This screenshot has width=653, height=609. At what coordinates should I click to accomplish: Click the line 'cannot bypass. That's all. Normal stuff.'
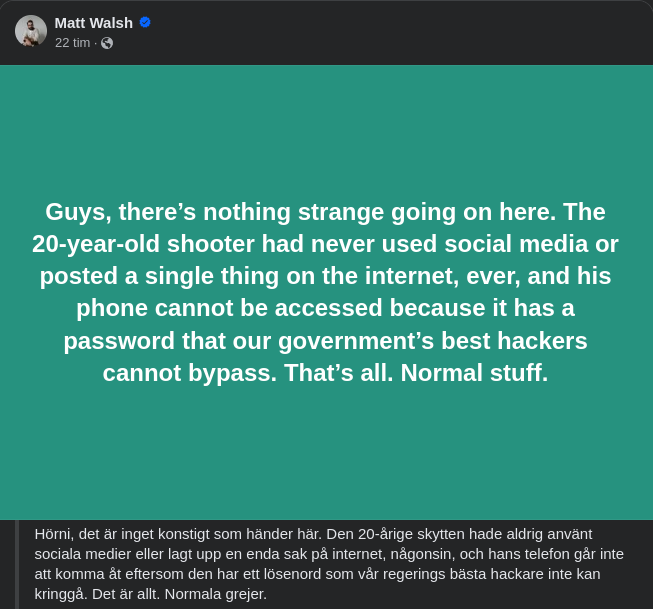coord(326,373)
